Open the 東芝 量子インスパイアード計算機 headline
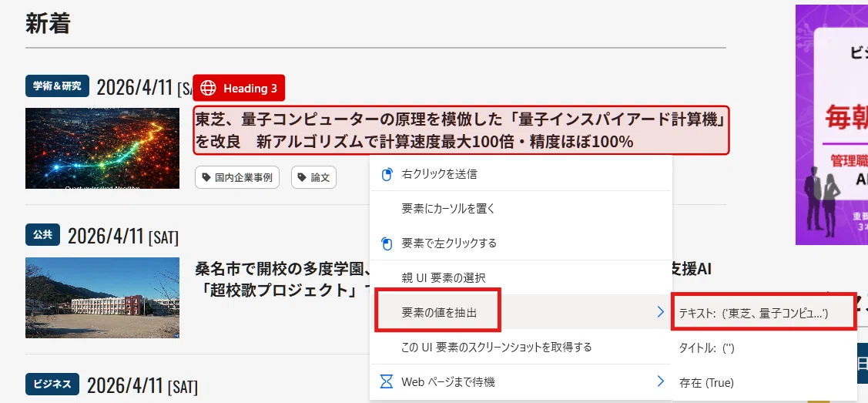868x403 pixels. [461, 130]
